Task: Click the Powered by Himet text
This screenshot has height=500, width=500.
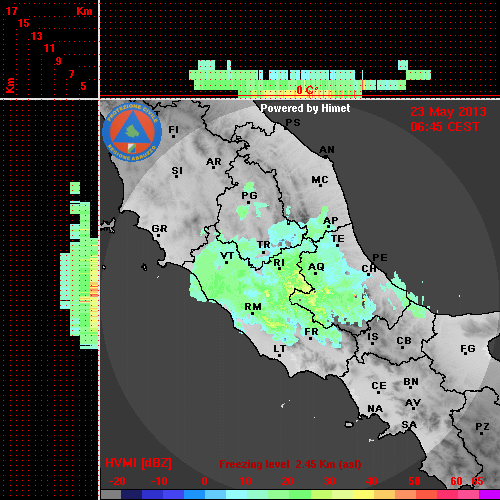Action: pyautogui.click(x=305, y=108)
